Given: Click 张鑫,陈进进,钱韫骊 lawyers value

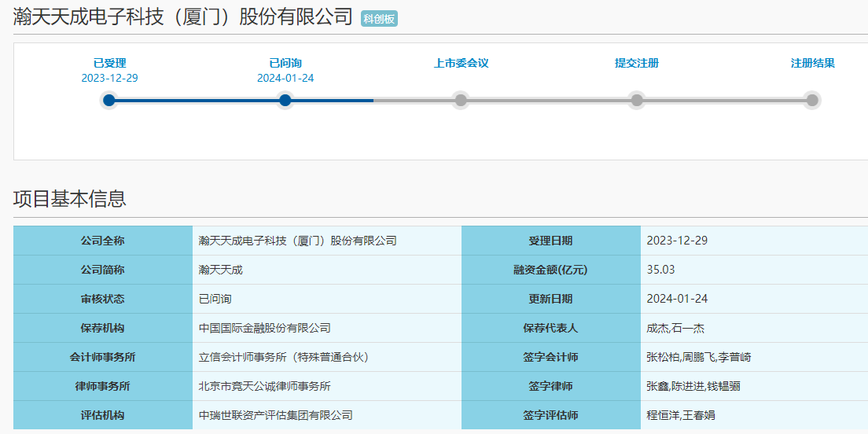Looking at the screenshot, I should click(x=693, y=386).
